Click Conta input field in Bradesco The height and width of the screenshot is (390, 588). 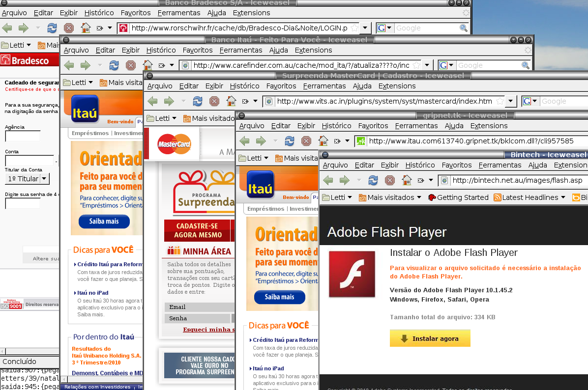click(29, 161)
